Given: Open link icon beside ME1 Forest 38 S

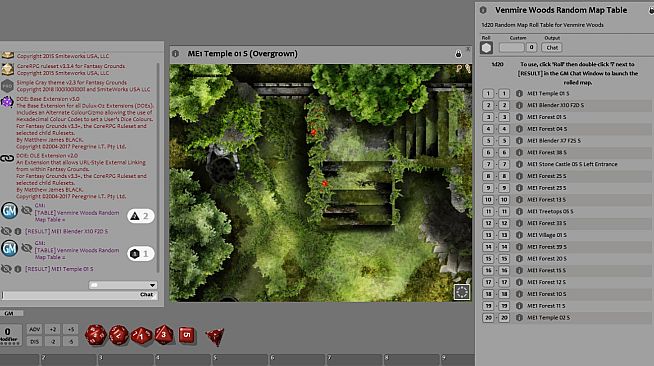Looking at the screenshot, I should 519,153.
